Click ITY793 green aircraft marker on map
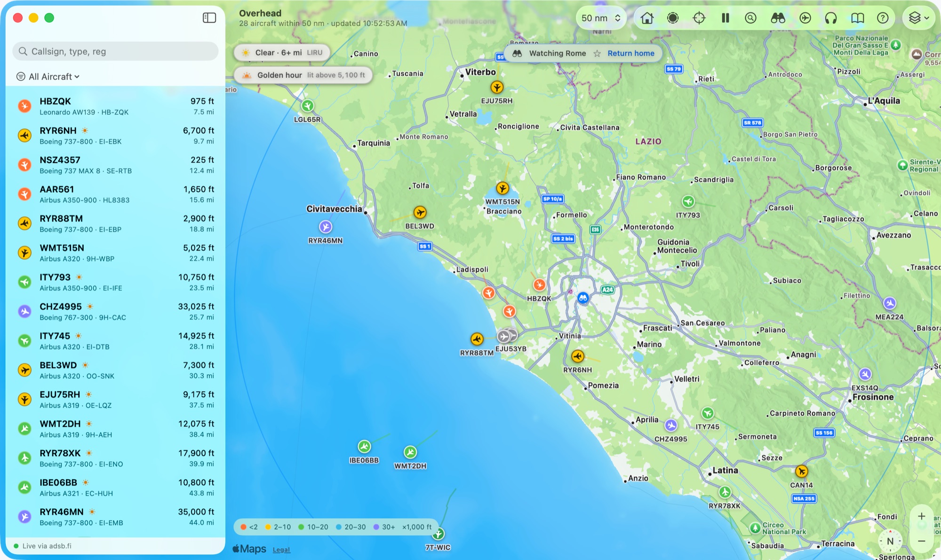The height and width of the screenshot is (560, 941). [688, 202]
